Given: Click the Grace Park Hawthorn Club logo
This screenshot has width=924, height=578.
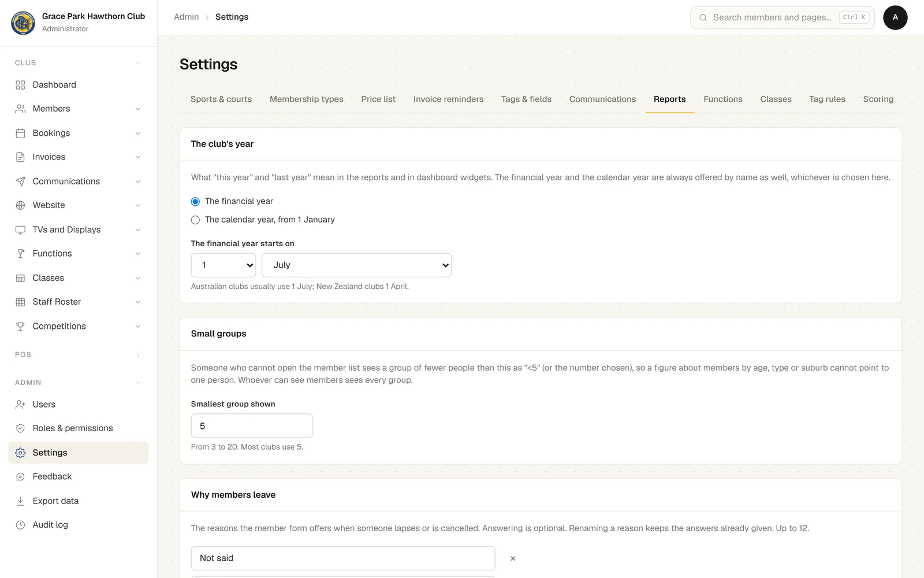Looking at the screenshot, I should 23,23.
